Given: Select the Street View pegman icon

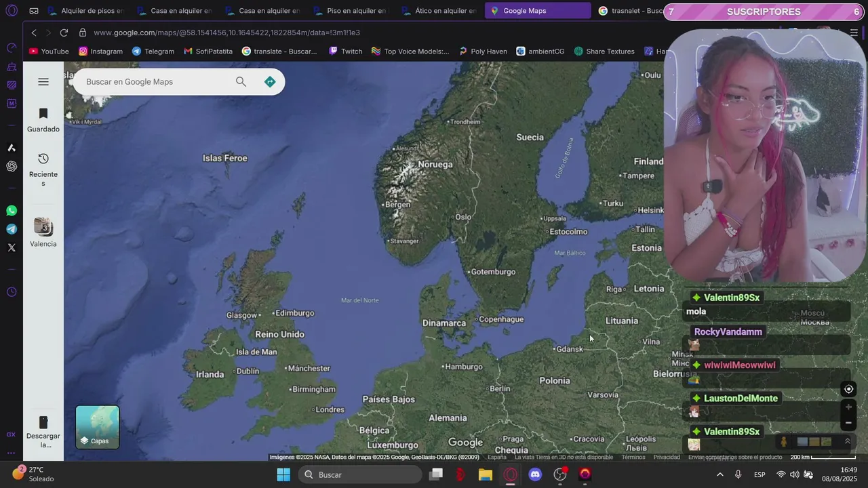Looking at the screenshot, I should pos(785,442).
